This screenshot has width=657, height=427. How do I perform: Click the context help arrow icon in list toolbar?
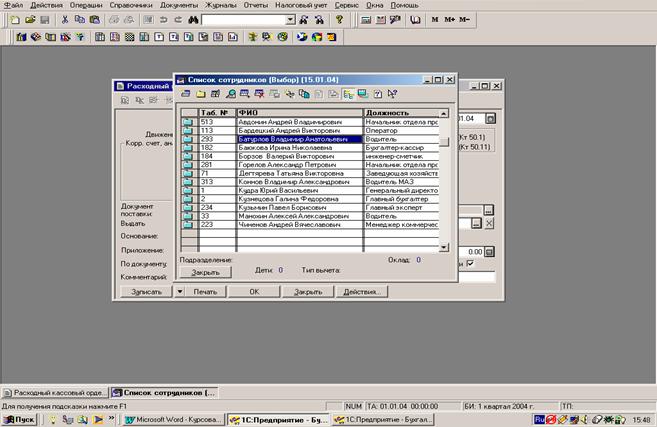click(392, 94)
